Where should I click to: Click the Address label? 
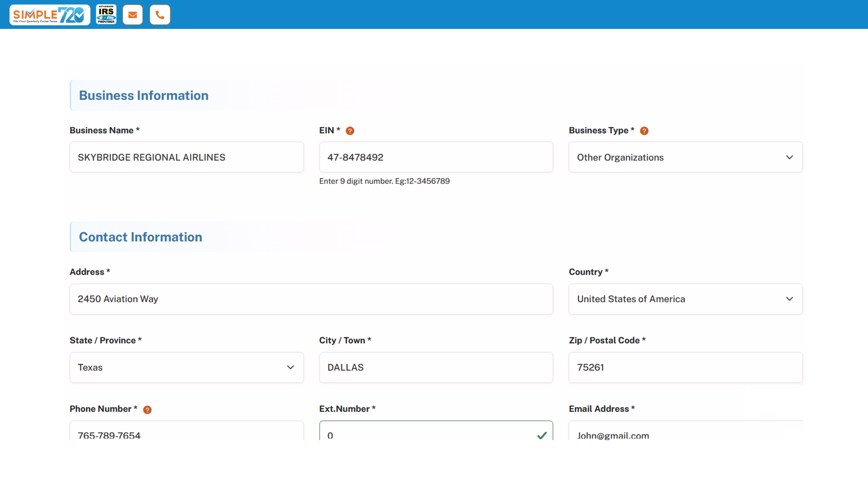[90, 272]
